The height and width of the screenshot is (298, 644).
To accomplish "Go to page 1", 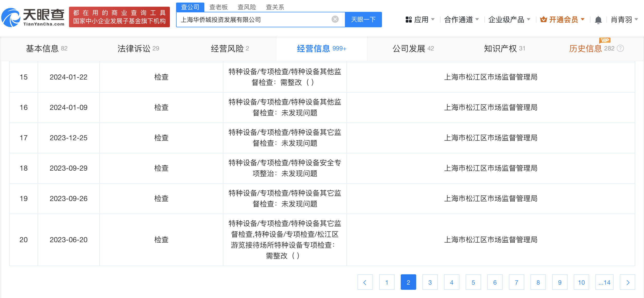I will 387,282.
